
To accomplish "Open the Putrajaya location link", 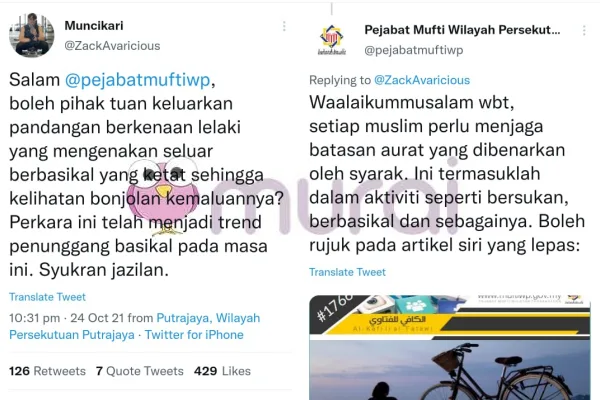I will (x=135, y=326).
